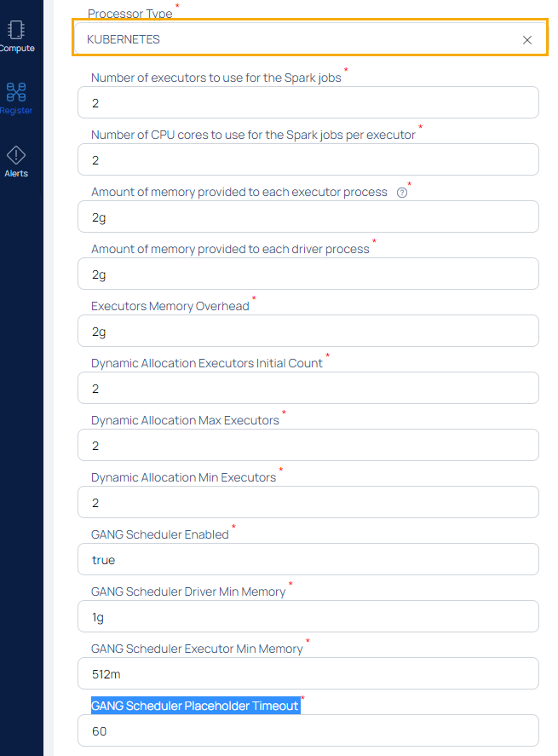
Task: Edit Dynamic Allocation Min Executors field
Action: pos(308,502)
